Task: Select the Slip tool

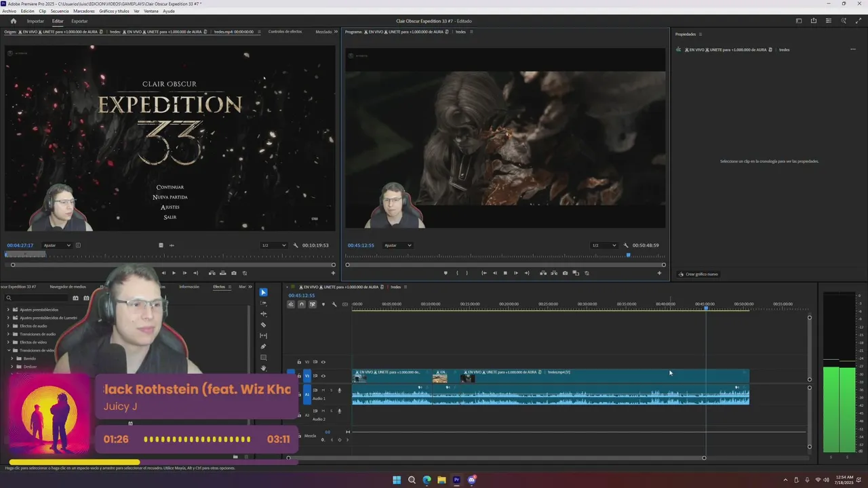Action: pyautogui.click(x=263, y=335)
